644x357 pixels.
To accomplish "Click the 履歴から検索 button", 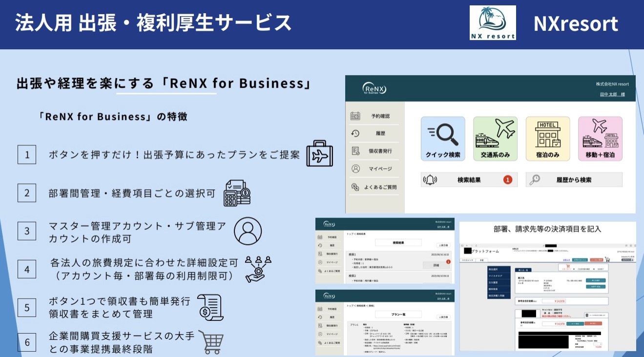I will [x=574, y=180].
